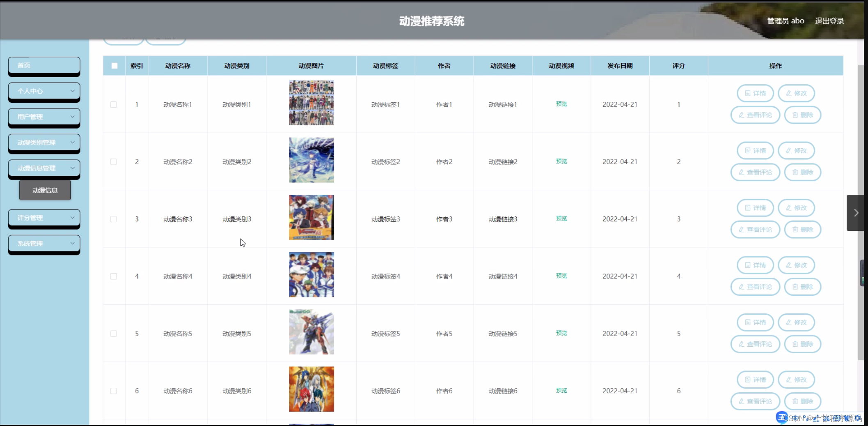Screen dimensions: 868x426
Task: Click 修改 edit button for 动漫名称3
Action: click(x=796, y=208)
